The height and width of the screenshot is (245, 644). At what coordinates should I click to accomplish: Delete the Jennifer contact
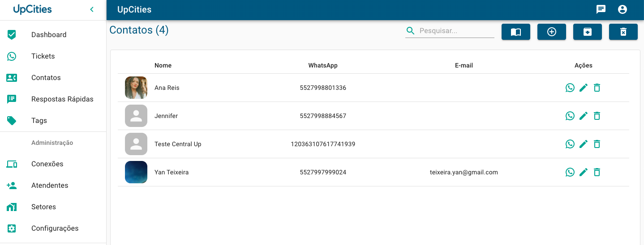(x=597, y=116)
